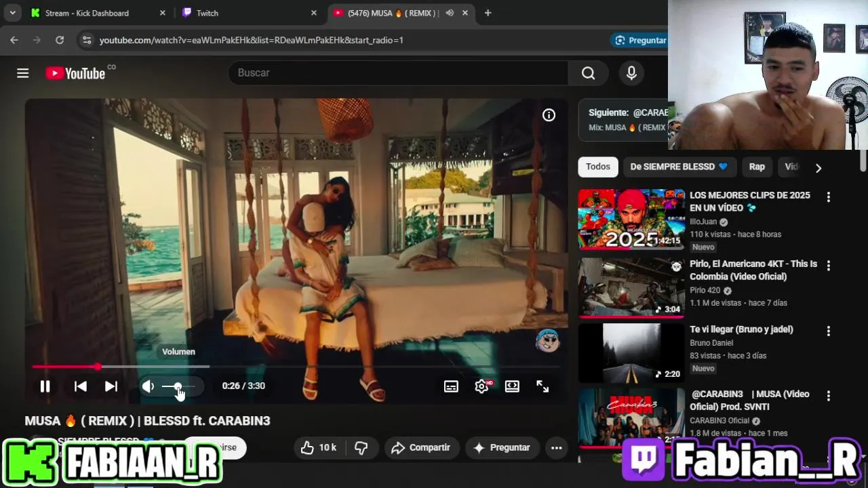Open options menu for Te vi llegar
868x488 pixels.
pos(828,331)
